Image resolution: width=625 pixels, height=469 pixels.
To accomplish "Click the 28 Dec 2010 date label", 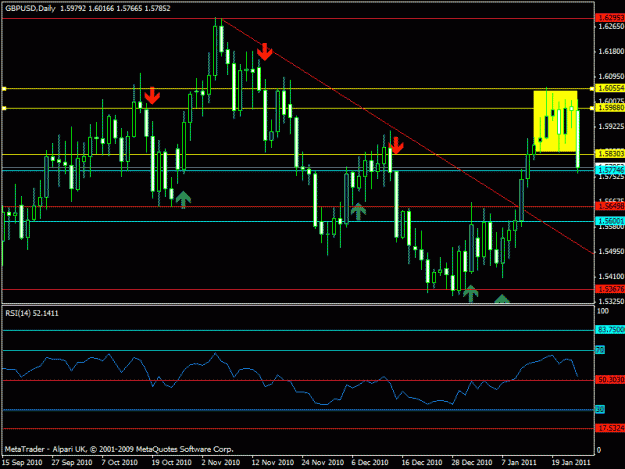I will pos(472,463).
